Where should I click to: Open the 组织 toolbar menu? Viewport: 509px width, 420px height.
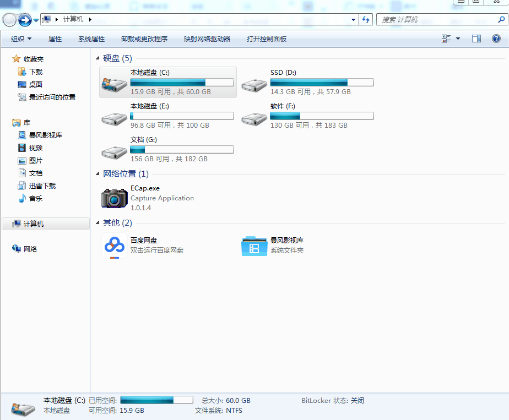(x=21, y=39)
